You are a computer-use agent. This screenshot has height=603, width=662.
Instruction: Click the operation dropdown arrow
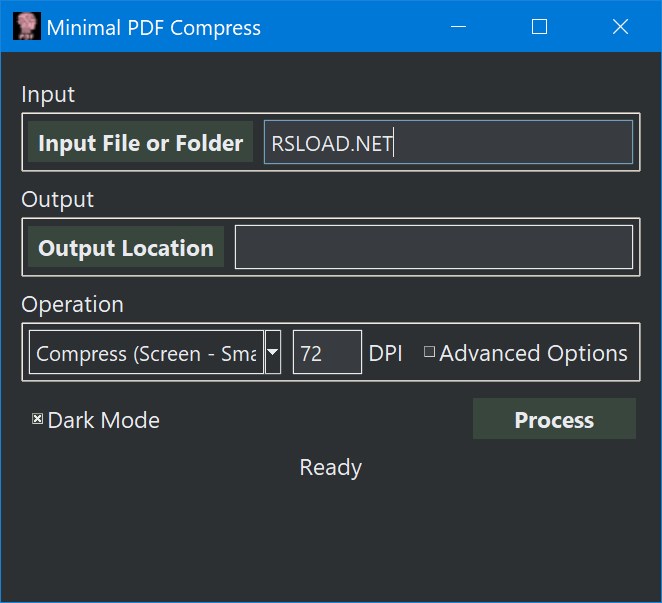(273, 353)
